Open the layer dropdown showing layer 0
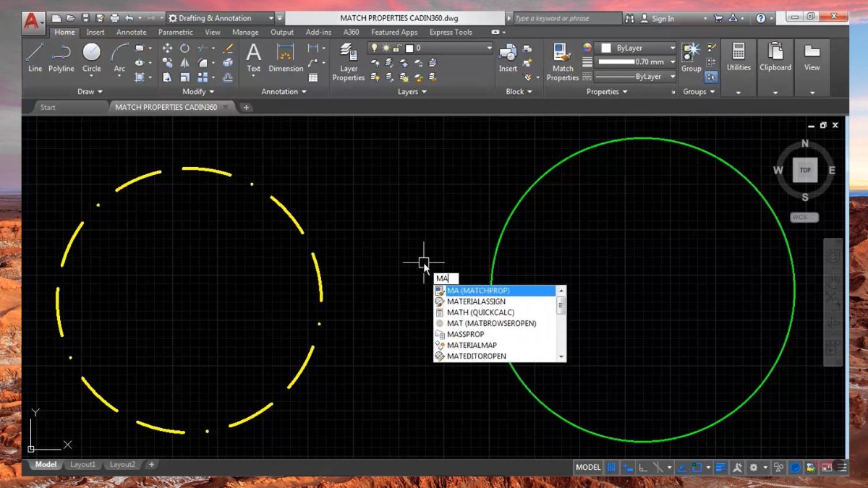Viewport: 868px width, 488px height. tap(430, 48)
